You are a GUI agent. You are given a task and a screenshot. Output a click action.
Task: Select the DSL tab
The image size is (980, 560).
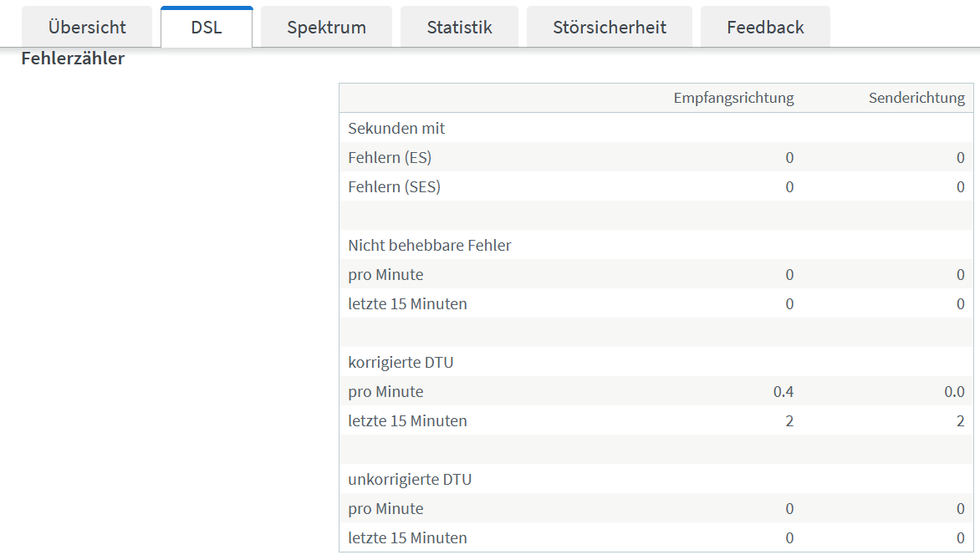click(207, 27)
